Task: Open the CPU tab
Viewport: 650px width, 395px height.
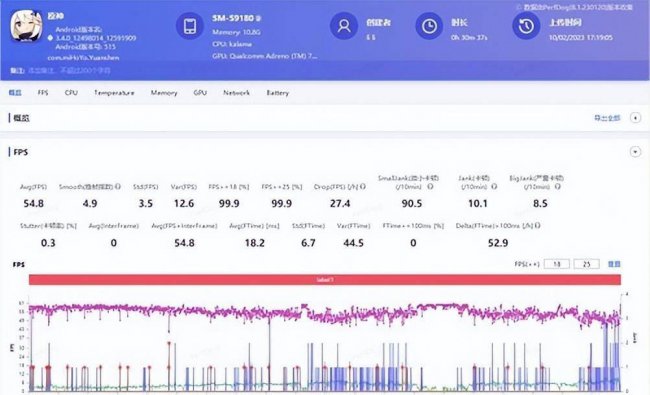Action: point(71,92)
